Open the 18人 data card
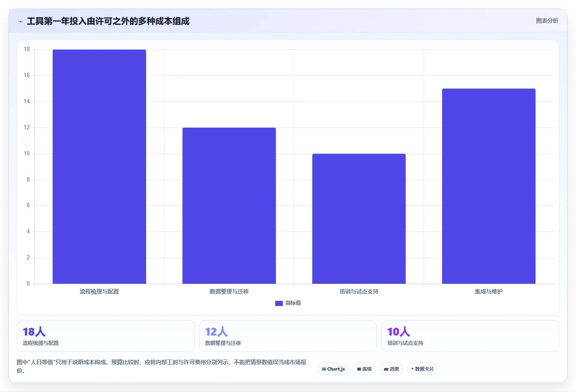Screen dimensions: 576x392 [x=106, y=336]
